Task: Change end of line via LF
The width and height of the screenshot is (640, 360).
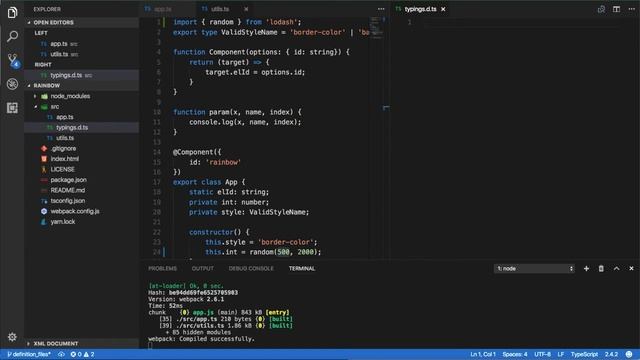Action: coord(561,354)
